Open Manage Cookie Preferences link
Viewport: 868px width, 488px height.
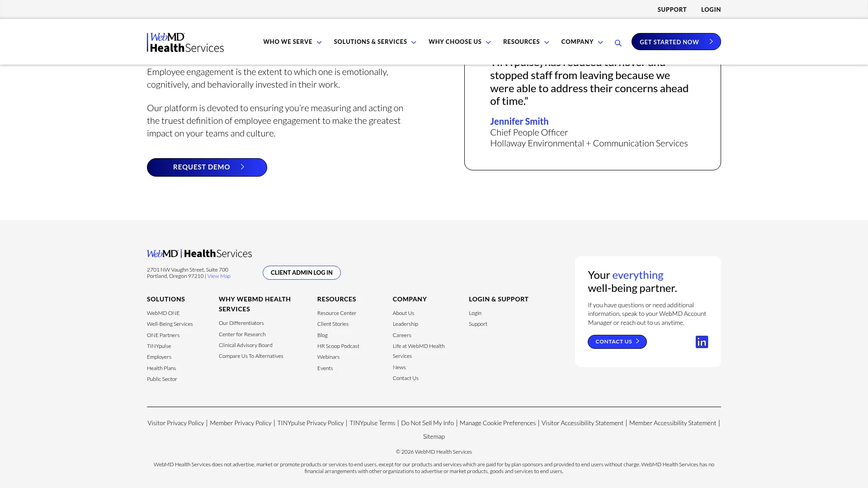tap(497, 423)
